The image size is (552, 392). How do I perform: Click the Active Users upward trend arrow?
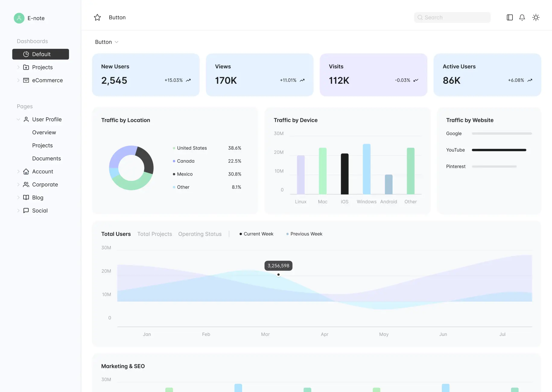point(530,80)
